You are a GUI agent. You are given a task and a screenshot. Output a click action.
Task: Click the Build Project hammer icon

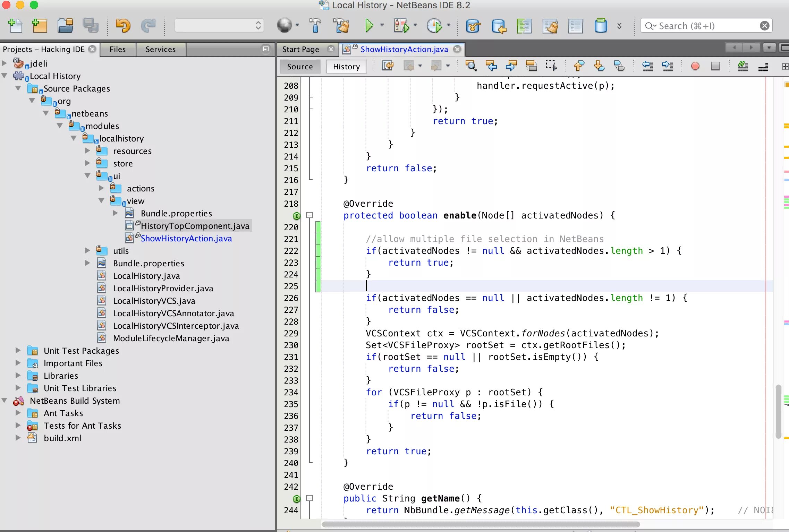[315, 26]
